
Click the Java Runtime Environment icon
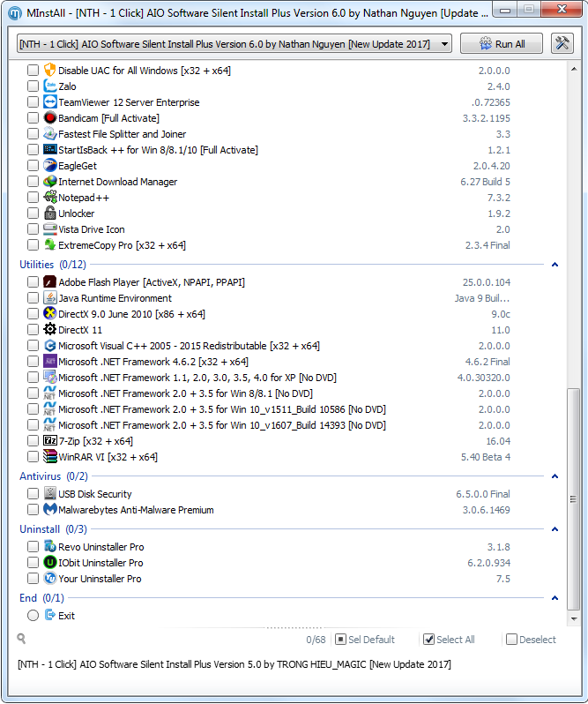(x=49, y=297)
